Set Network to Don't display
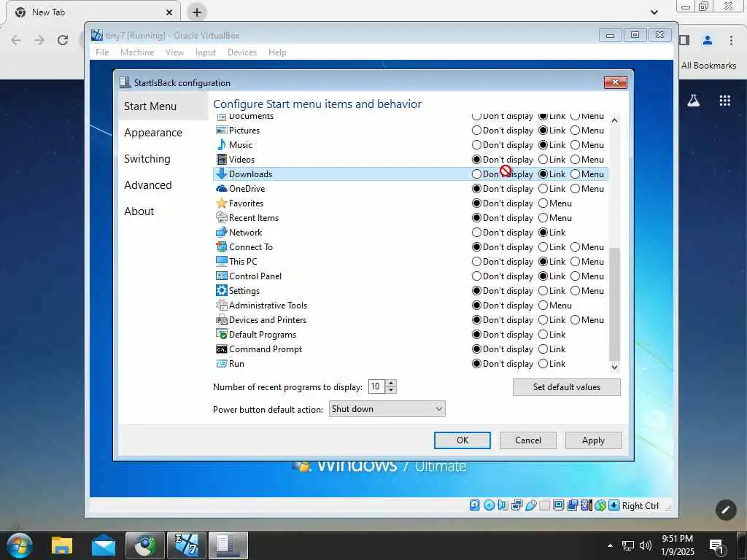 coord(476,233)
